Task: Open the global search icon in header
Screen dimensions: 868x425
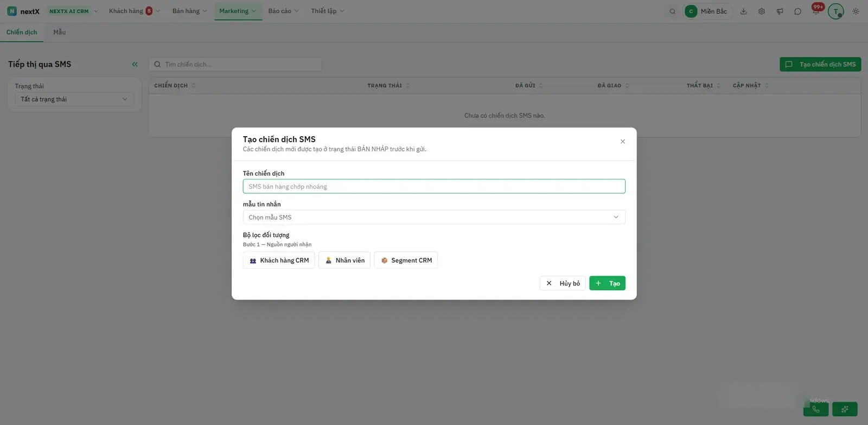Action: (672, 11)
